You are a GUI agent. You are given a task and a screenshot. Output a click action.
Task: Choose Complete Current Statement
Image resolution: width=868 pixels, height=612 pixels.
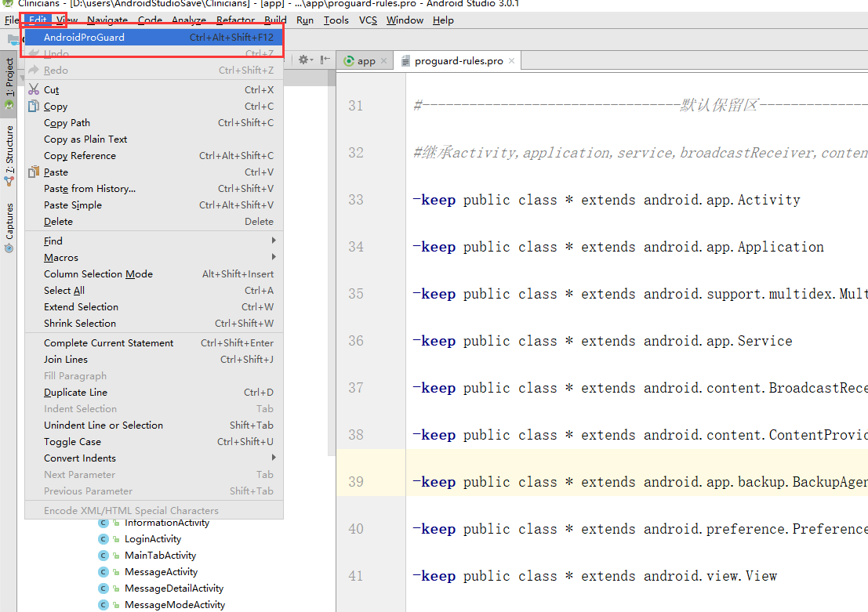(x=154, y=343)
